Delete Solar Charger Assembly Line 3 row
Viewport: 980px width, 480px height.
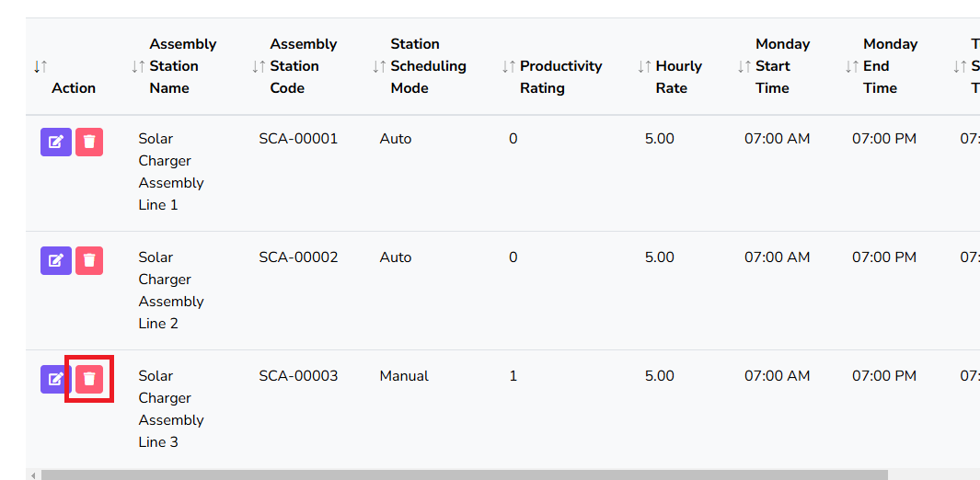pyautogui.click(x=89, y=379)
